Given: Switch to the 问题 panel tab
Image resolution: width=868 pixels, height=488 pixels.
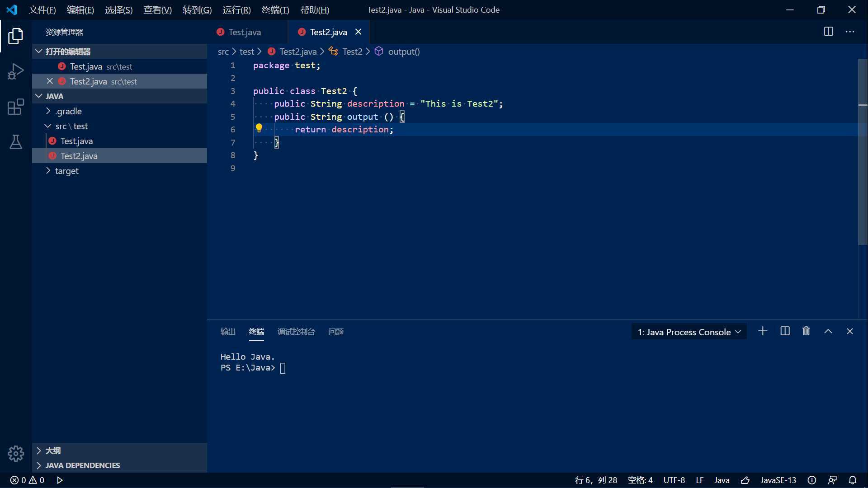Looking at the screenshot, I should [x=336, y=332].
